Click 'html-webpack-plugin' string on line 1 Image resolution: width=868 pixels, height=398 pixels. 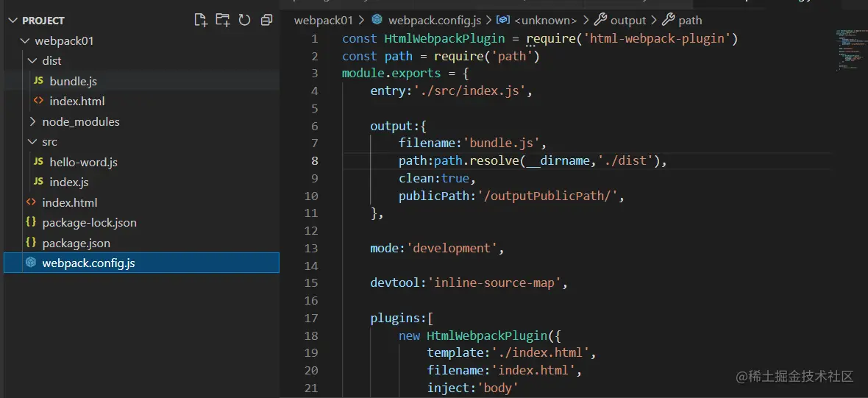[x=657, y=39]
